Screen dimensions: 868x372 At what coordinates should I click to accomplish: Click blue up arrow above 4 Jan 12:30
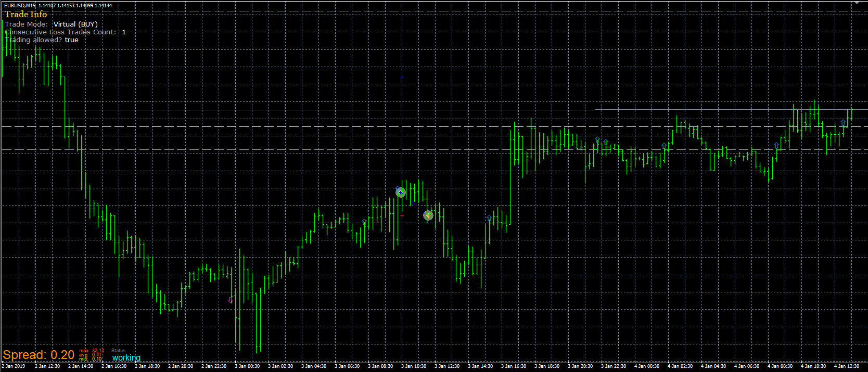843,123
